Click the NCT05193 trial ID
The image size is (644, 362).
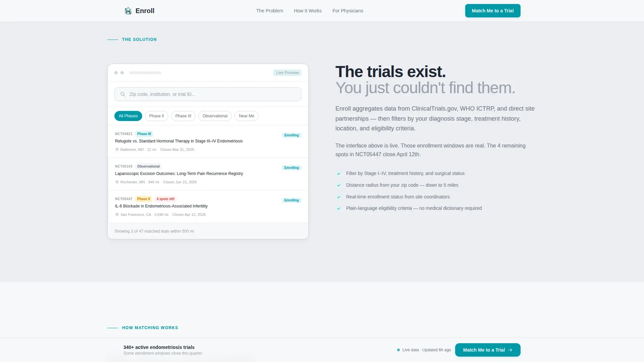124,166
